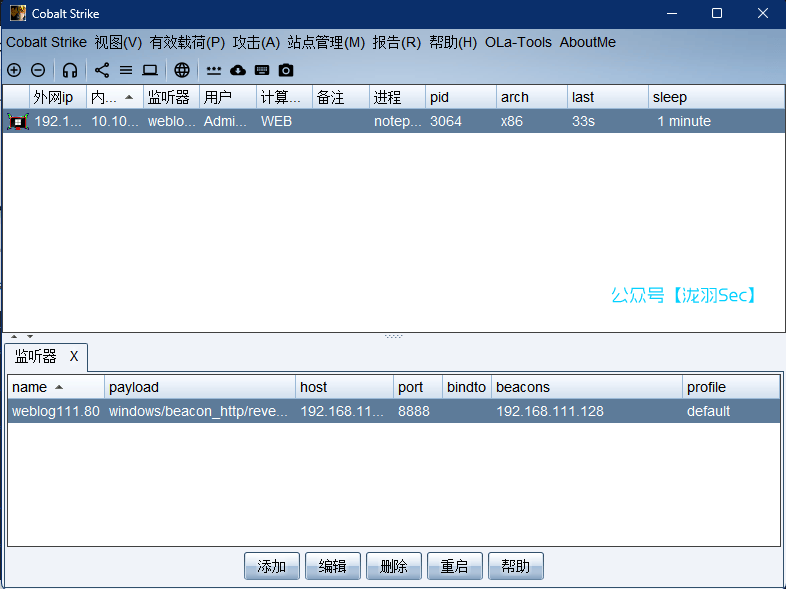Show session table via list-lines icon
786x589 pixels.
click(126, 70)
